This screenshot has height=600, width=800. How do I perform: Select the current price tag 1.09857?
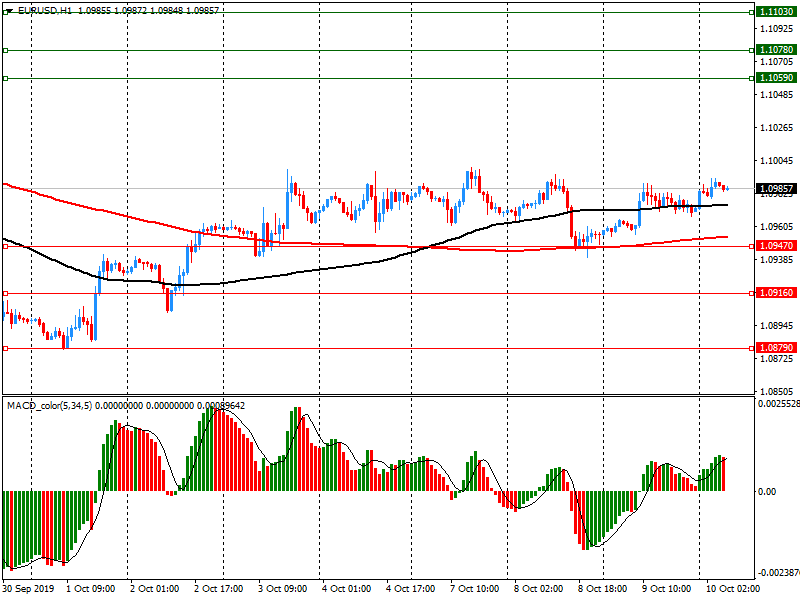tap(776, 188)
